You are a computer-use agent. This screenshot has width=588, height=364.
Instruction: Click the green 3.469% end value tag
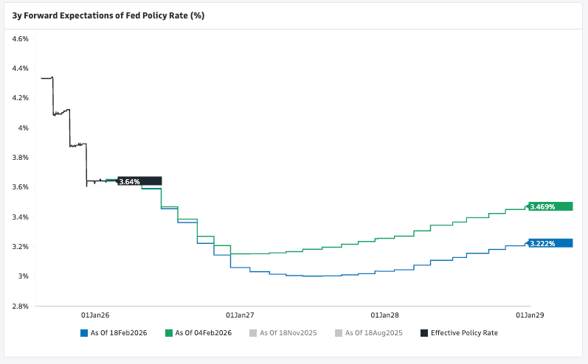click(550, 207)
